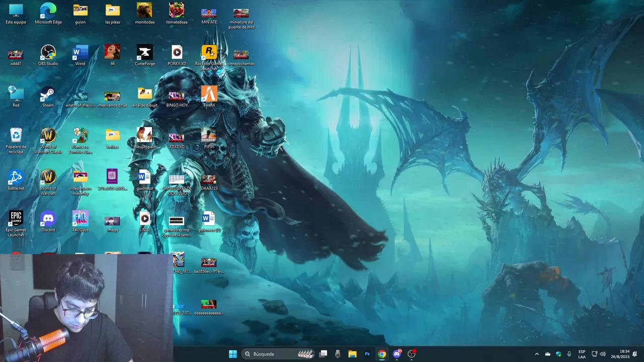The width and height of the screenshot is (644, 362).
Task: Open File Explorer from the taskbar
Action: point(352,354)
